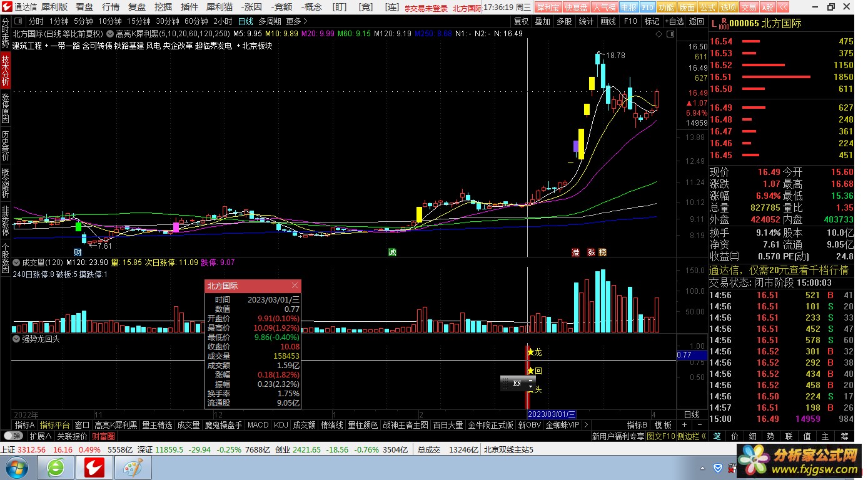Toggle 多股 multi-stock view
This screenshot has height=480, width=868.
point(564,21)
